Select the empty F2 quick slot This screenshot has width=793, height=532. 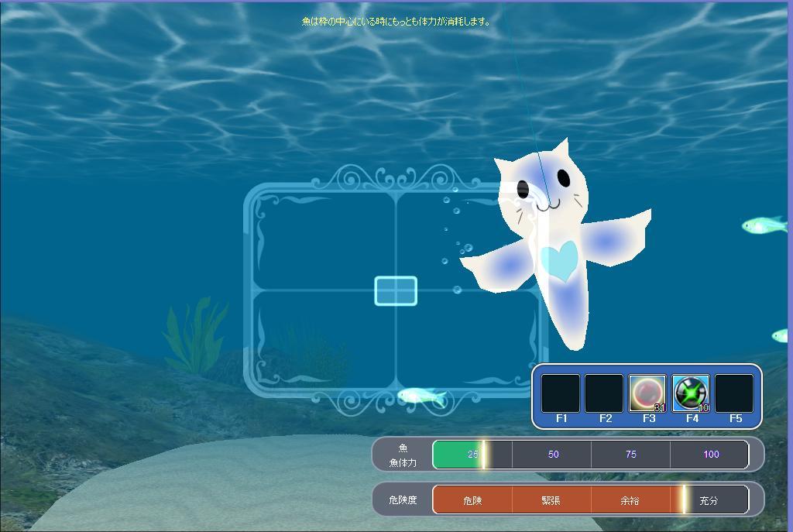604,393
